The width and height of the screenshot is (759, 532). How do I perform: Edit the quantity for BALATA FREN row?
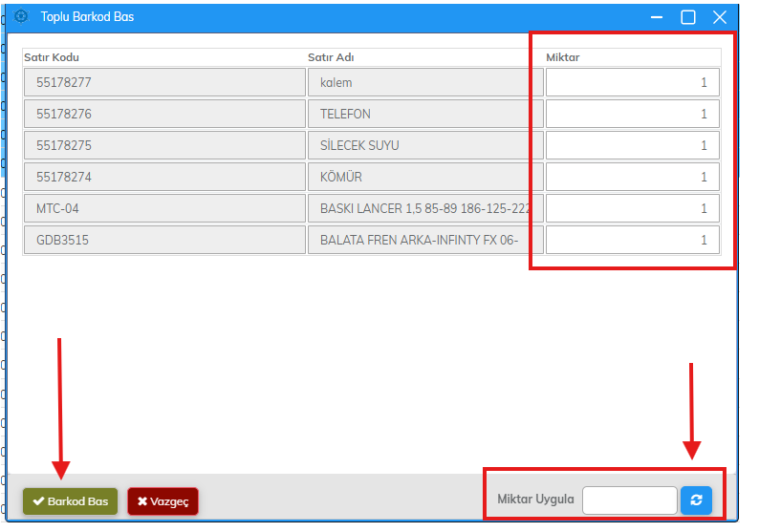click(632, 241)
